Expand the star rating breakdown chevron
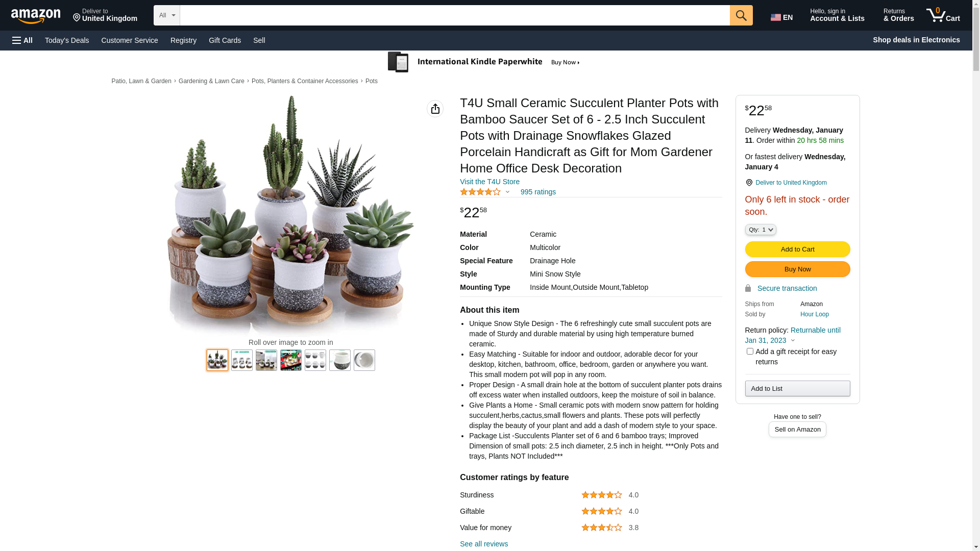Screen dimensions: 980x551 pyautogui.click(x=507, y=192)
